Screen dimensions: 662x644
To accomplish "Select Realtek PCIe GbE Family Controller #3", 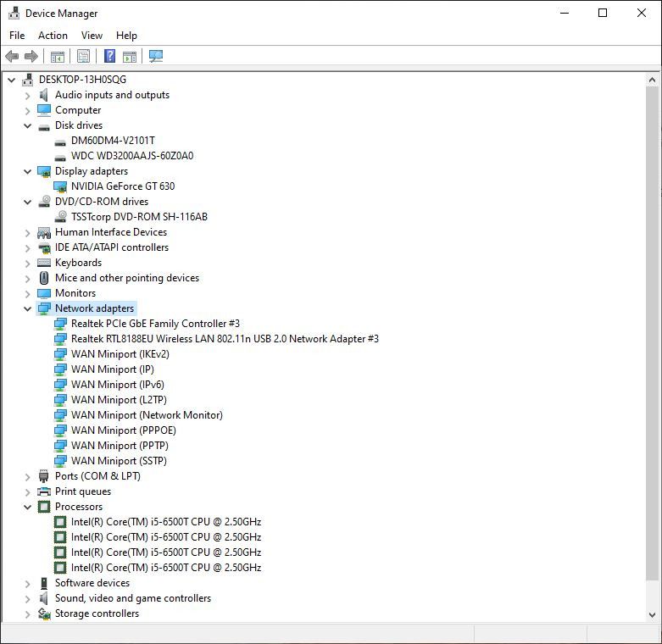I will (155, 324).
